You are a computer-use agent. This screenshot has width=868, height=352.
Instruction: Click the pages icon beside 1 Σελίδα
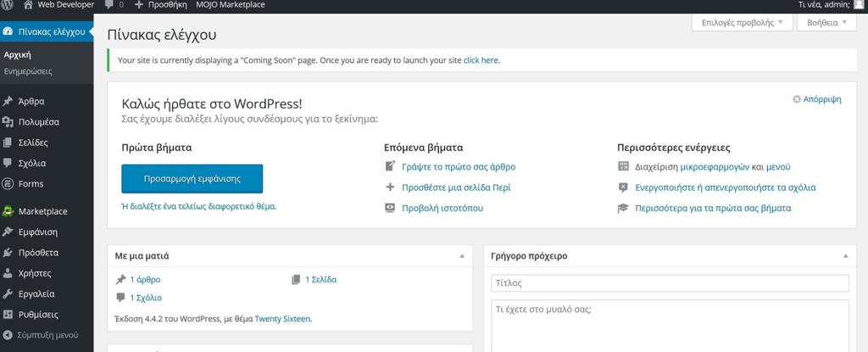point(296,279)
